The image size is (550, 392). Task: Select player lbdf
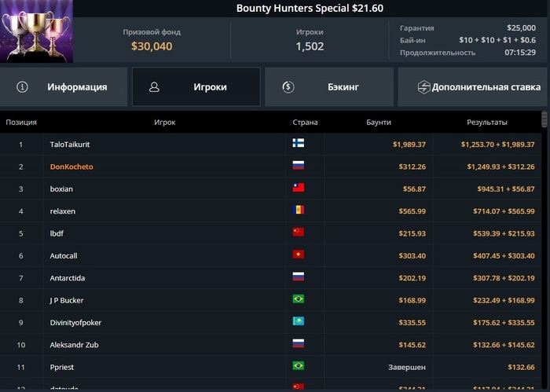57,233
